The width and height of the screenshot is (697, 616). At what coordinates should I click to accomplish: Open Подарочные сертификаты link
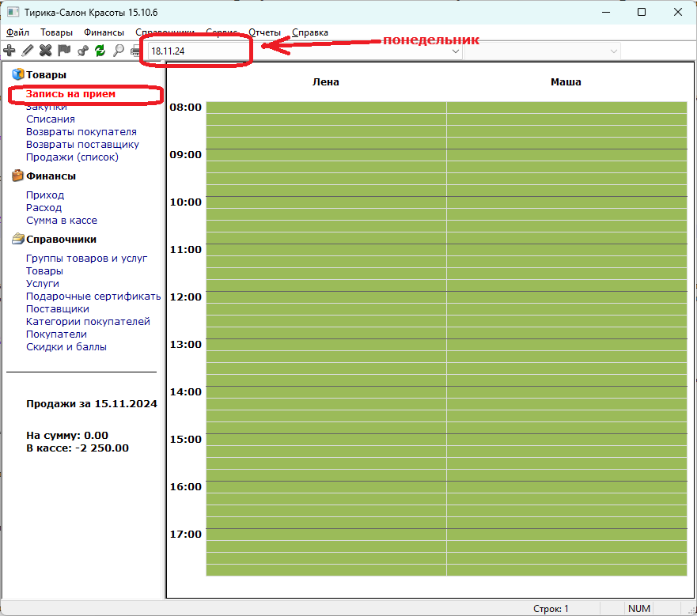click(93, 297)
